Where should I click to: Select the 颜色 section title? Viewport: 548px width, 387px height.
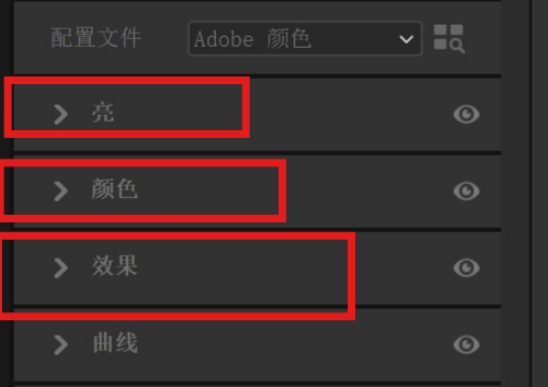point(115,189)
